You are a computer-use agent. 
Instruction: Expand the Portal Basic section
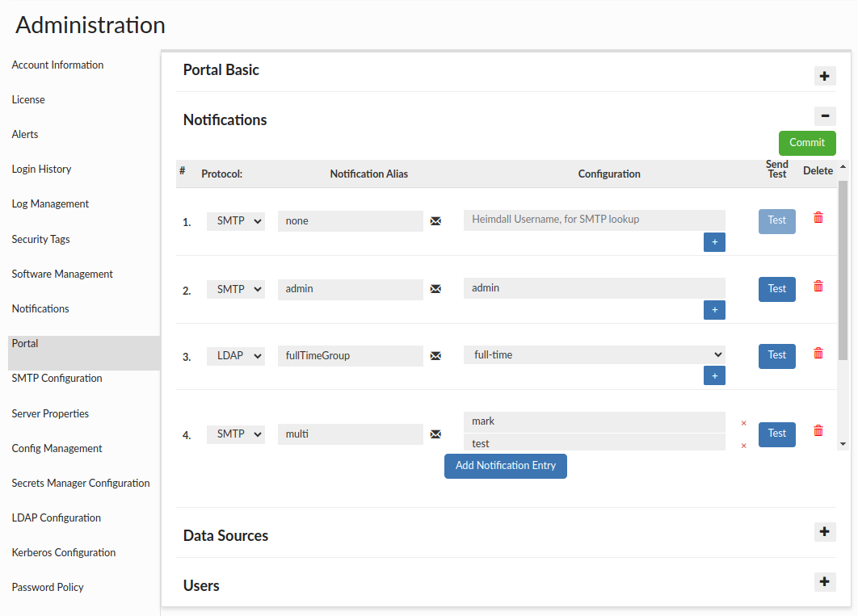[824, 77]
